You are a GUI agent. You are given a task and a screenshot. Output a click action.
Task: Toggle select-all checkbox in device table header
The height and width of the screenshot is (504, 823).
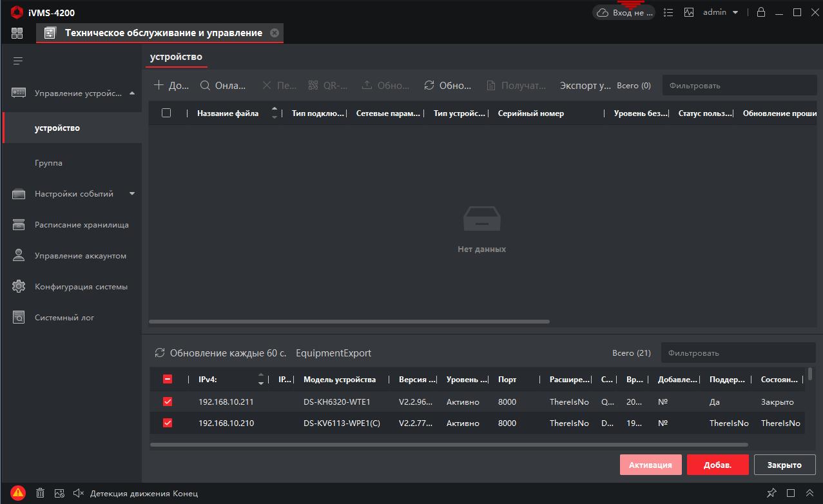point(166,113)
